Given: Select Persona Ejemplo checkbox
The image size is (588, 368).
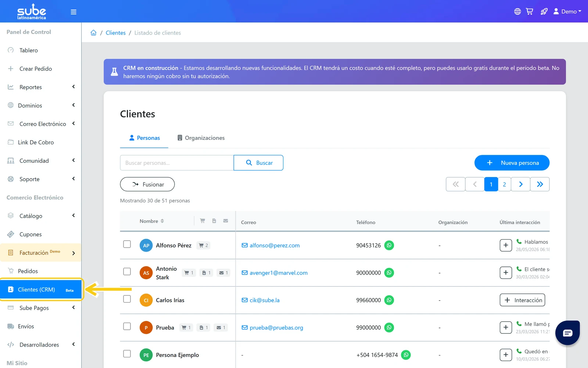Looking at the screenshot, I should coord(127,354).
